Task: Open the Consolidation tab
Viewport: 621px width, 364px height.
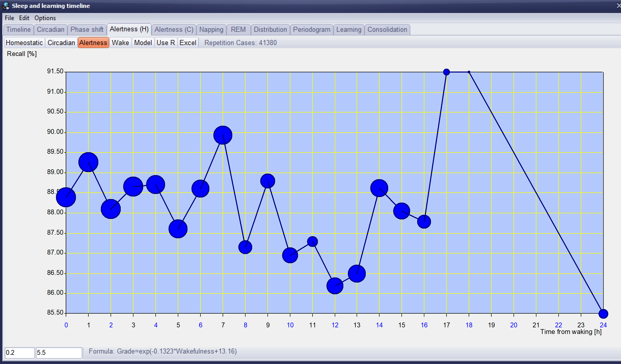Action: click(387, 30)
